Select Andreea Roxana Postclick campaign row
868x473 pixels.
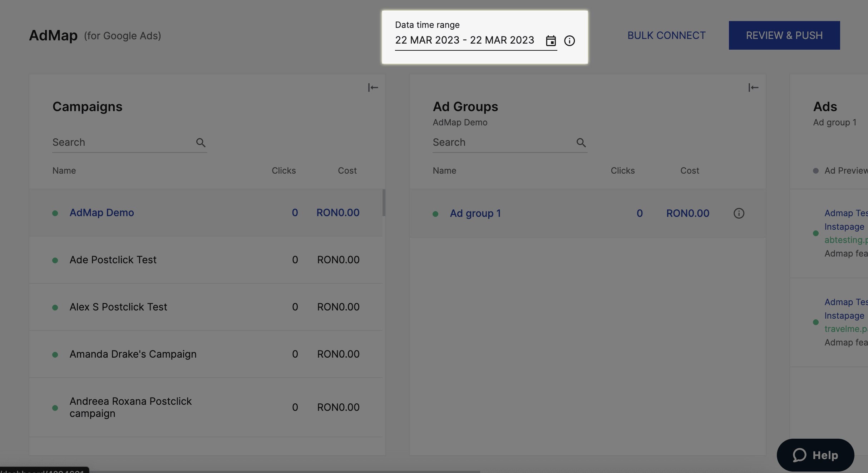[131, 407]
